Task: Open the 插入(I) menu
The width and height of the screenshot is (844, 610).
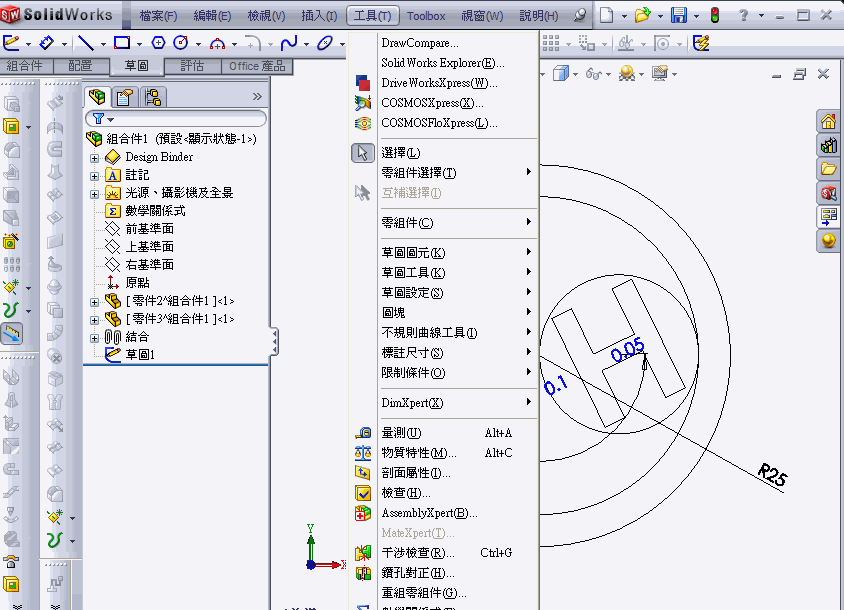Action: coord(319,16)
